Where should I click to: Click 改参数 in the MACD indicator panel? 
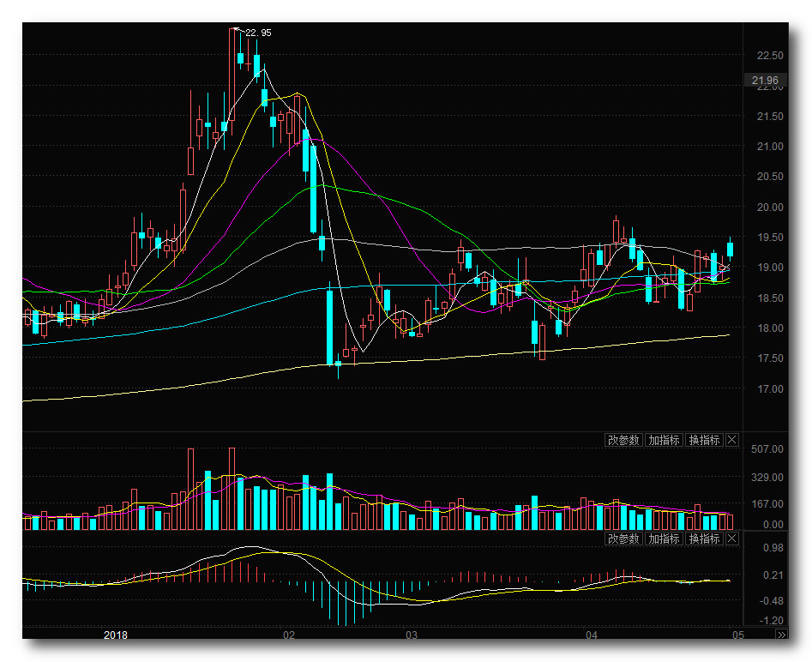[623, 539]
